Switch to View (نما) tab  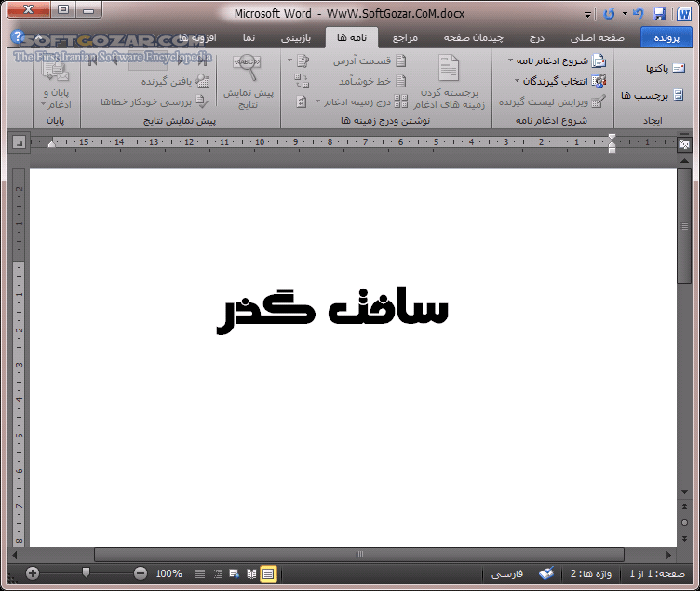(249, 38)
